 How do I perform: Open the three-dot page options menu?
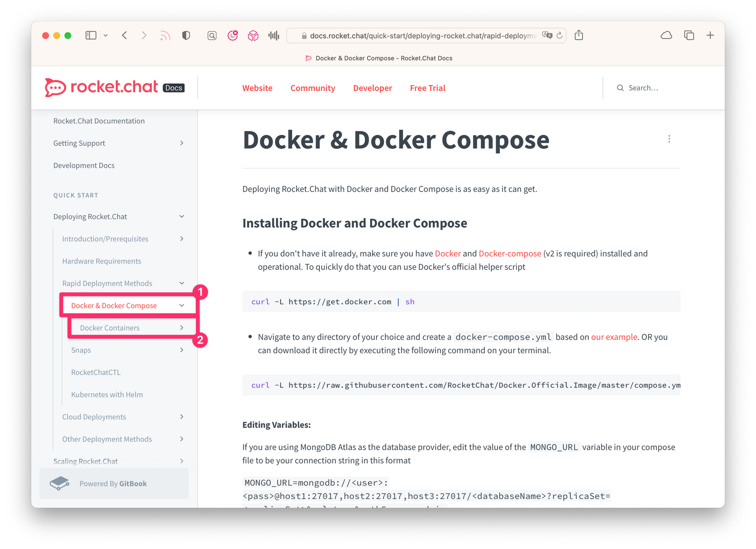(x=669, y=139)
